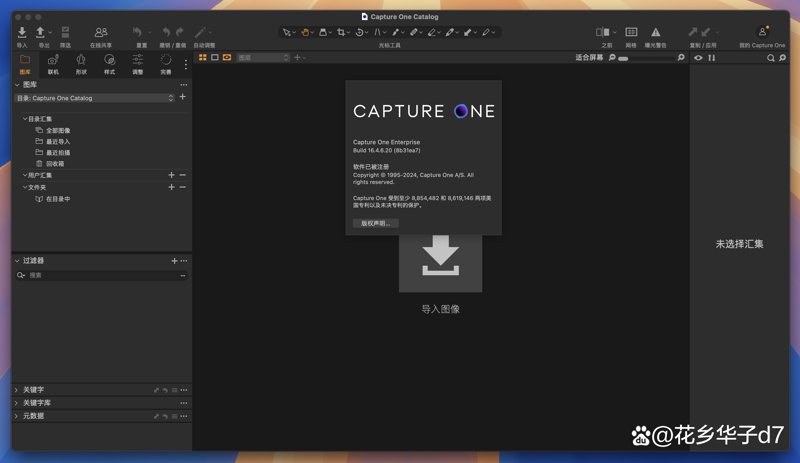Expand the 元数据 metadata panel
This screenshot has height=463, width=800.
16,417
